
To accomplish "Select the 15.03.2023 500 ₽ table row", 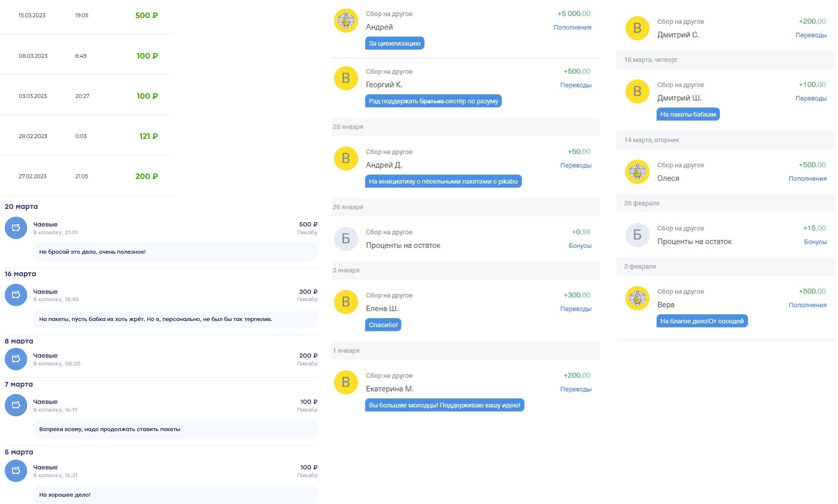I will [86, 16].
